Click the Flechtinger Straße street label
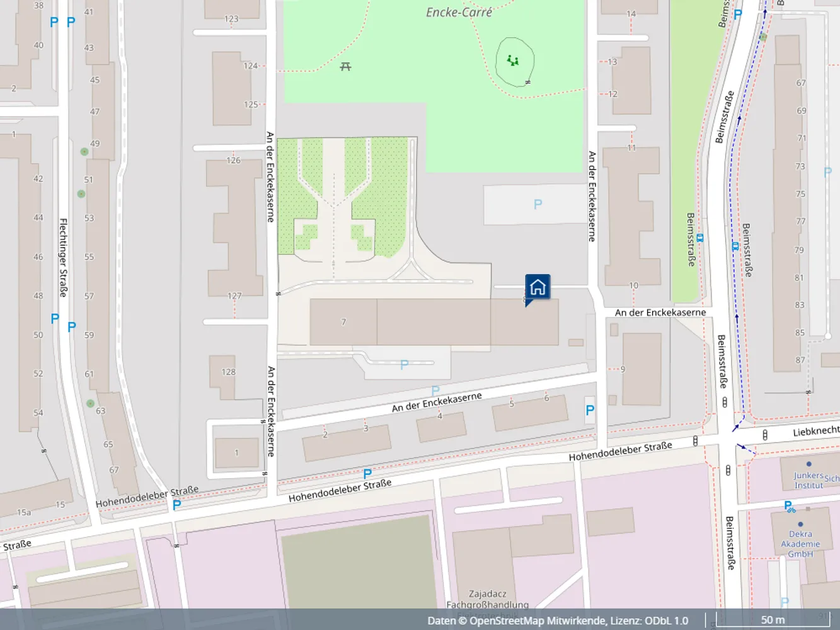 (x=63, y=257)
